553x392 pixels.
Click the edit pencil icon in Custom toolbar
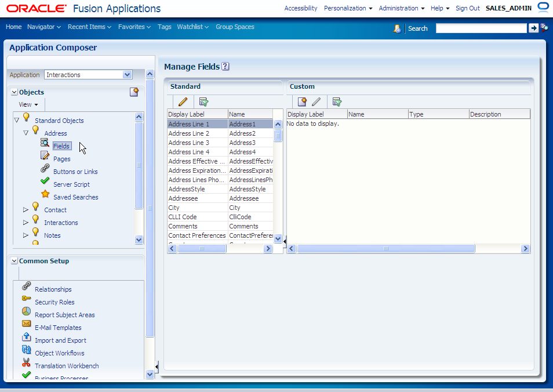coord(316,101)
